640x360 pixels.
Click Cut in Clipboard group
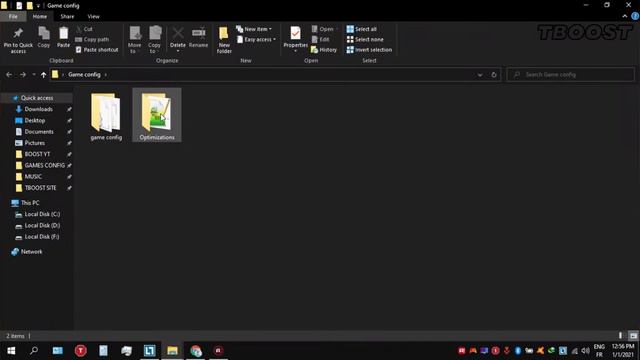pyautogui.click(x=85, y=29)
